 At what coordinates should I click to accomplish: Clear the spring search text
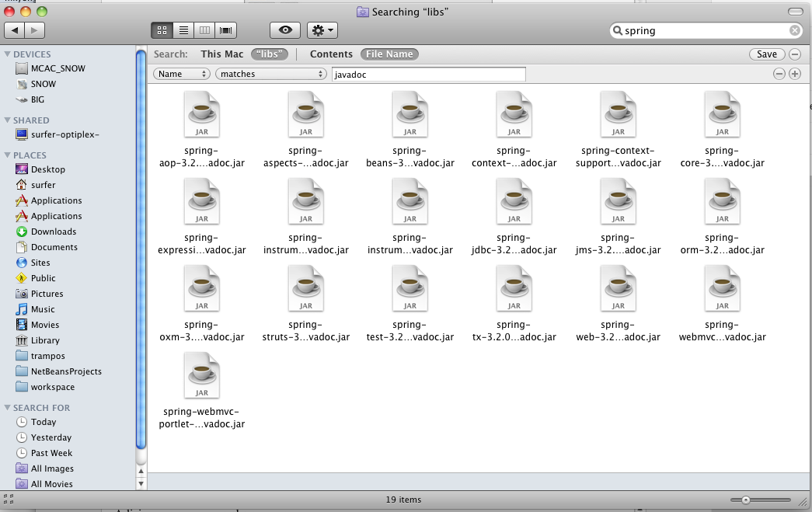point(794,30)
